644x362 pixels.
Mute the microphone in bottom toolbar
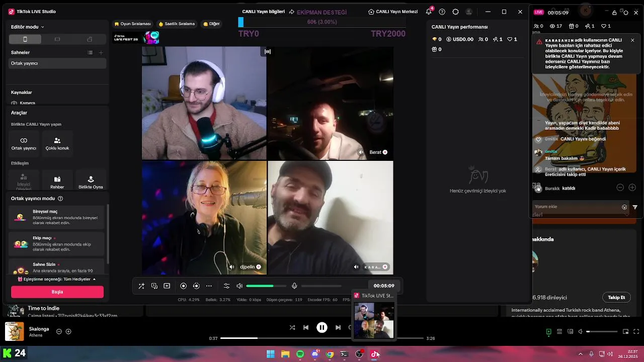tap(294, 286)
